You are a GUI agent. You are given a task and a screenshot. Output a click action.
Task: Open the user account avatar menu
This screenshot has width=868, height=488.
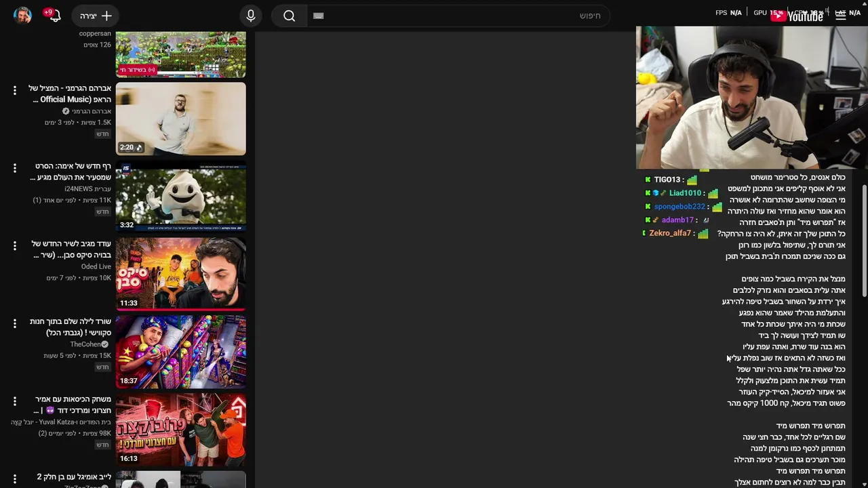click(22, 16)
